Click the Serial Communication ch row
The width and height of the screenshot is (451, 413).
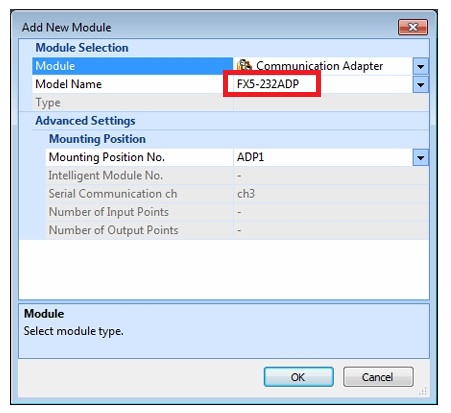[237, 194]
